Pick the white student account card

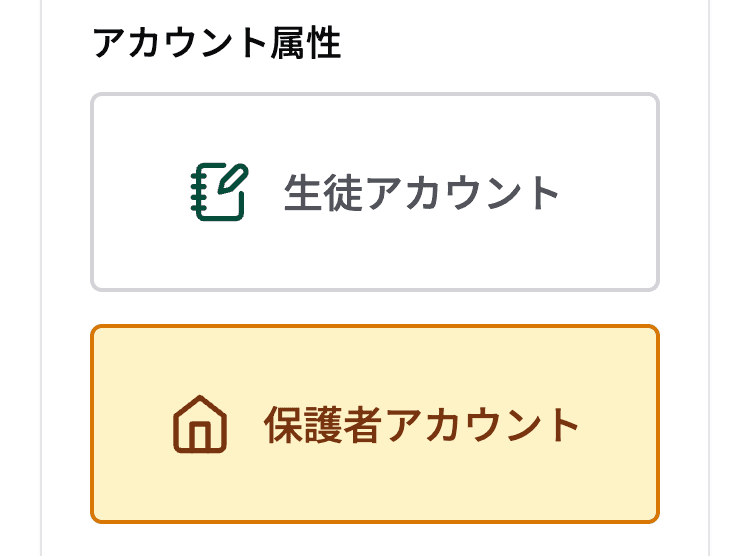375,192
